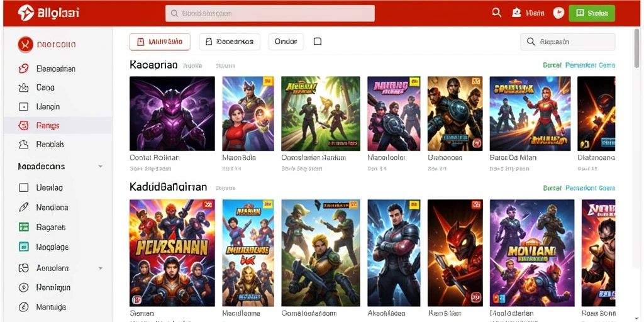Toggle the Ueotlag checkbox in the sidebar
Viewport: 644px width, 322px height.
[24, 187]
